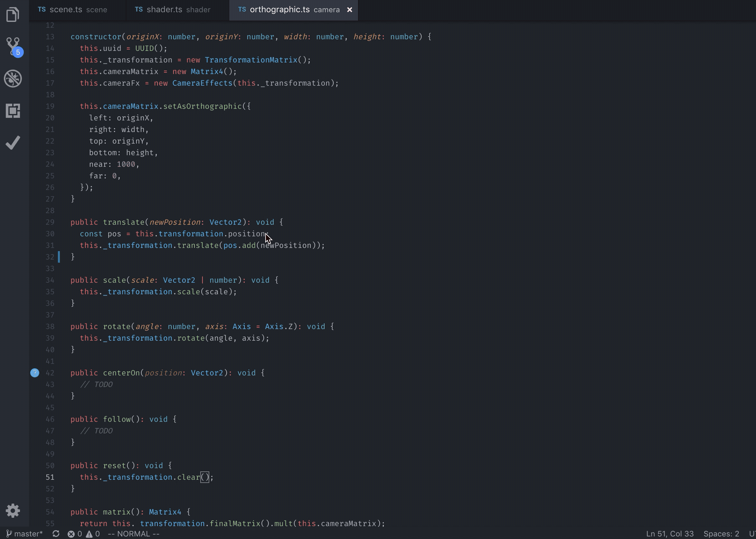
Task: Open the Debug panel
Action: click(13, 79)
